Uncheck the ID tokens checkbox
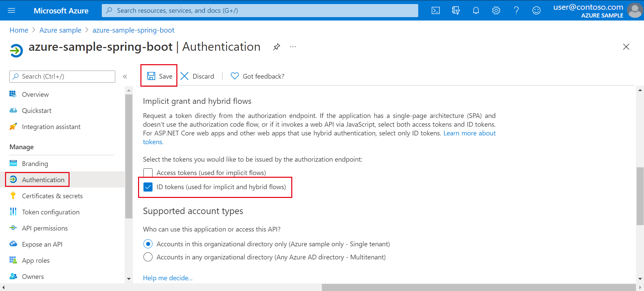 click(148, 187)
